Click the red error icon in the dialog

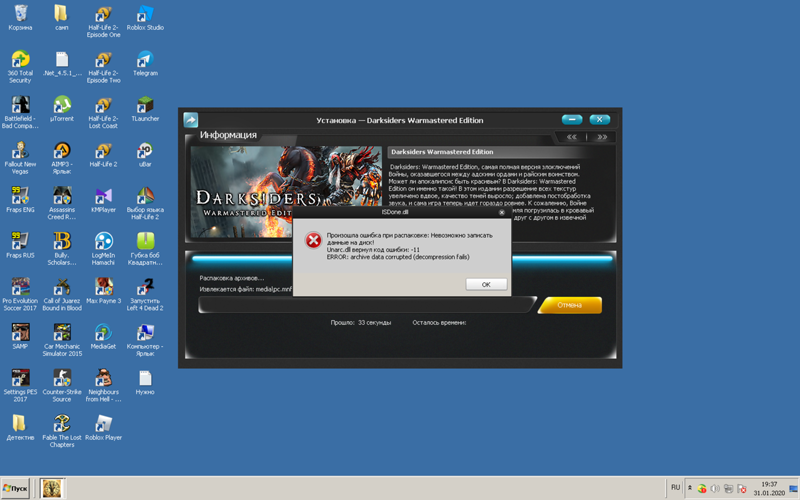coord(313,240)
